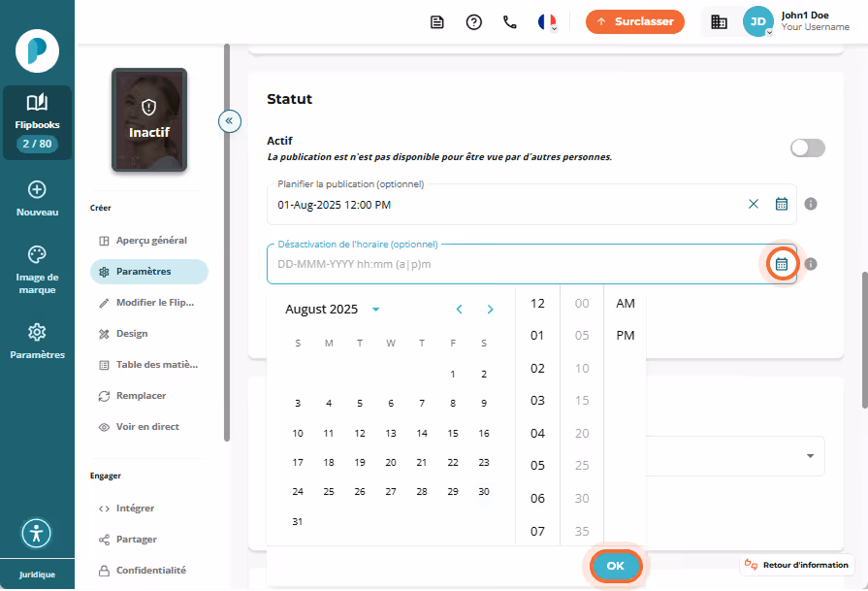
Task: Open the French flag language selector
Action: [x=548, y=22]
